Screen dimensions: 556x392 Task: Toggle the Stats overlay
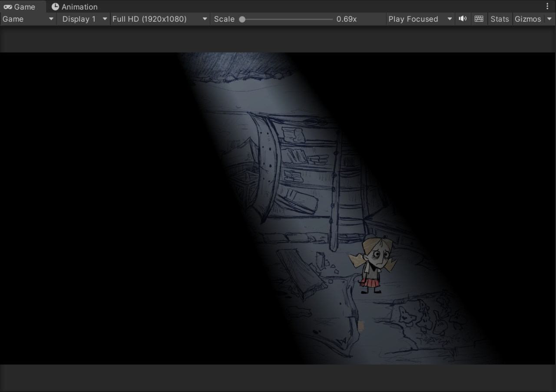click(x=500, y=19)
